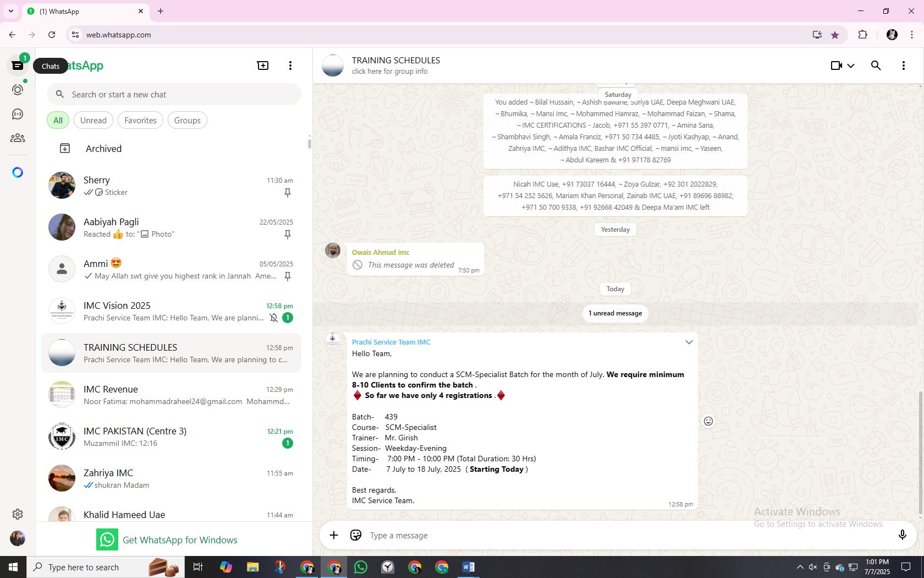
Task: Click Owais Ahmad's profile picture in the chat
Action: point(333,250)
